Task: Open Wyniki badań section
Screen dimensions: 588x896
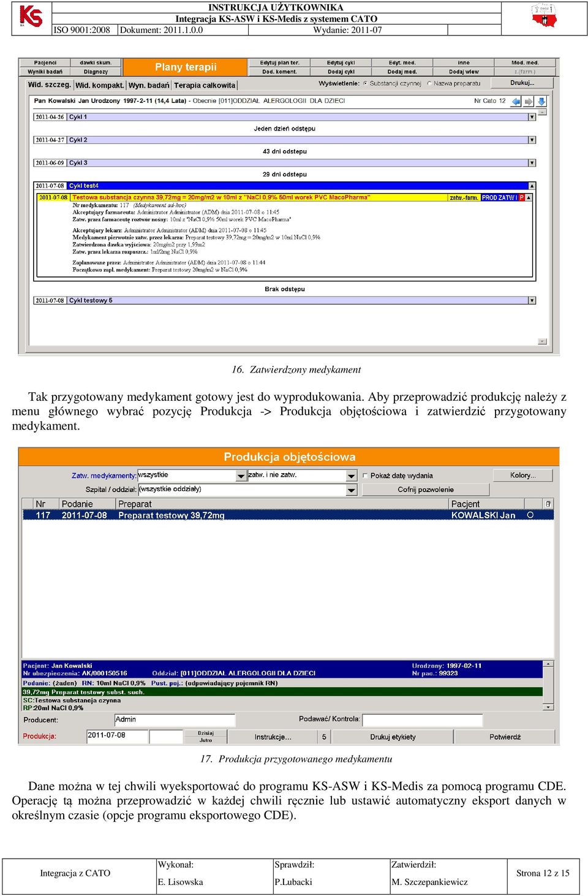Action: [x=45, y=72]
